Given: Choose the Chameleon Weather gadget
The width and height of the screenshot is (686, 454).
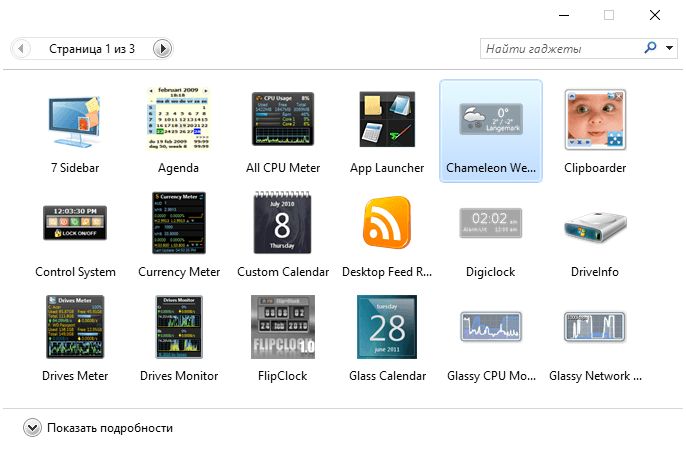Looking at the screenshot, I should (491, 120).
